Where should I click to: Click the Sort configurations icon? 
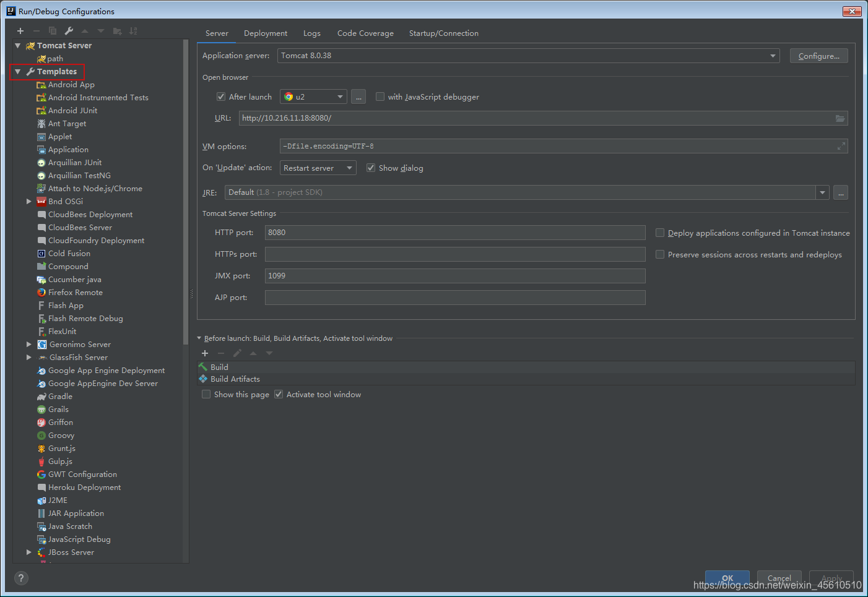(133, 31)
